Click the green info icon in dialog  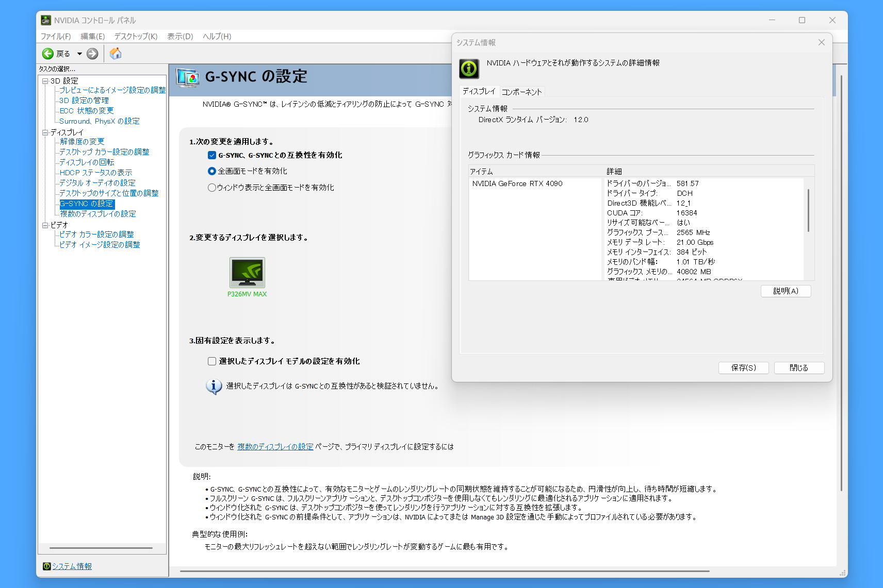[x=469, y=69]
